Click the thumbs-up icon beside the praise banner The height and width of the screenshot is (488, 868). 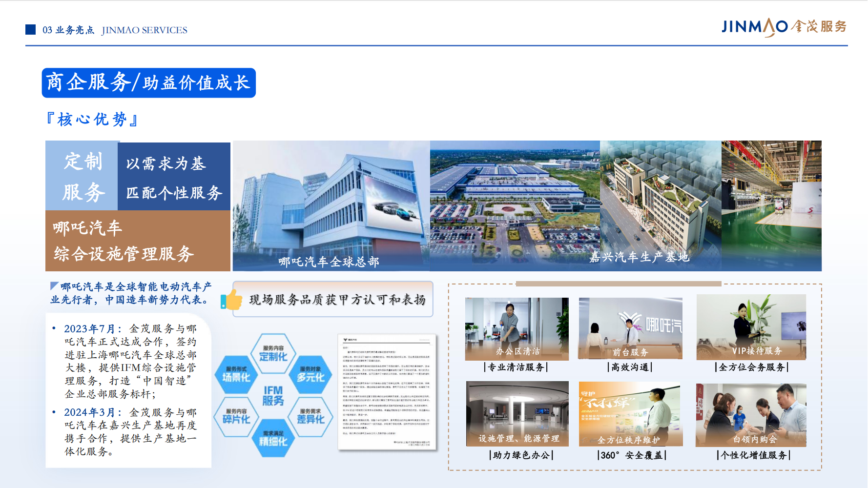pyautogui.click(x=231, y=300)
